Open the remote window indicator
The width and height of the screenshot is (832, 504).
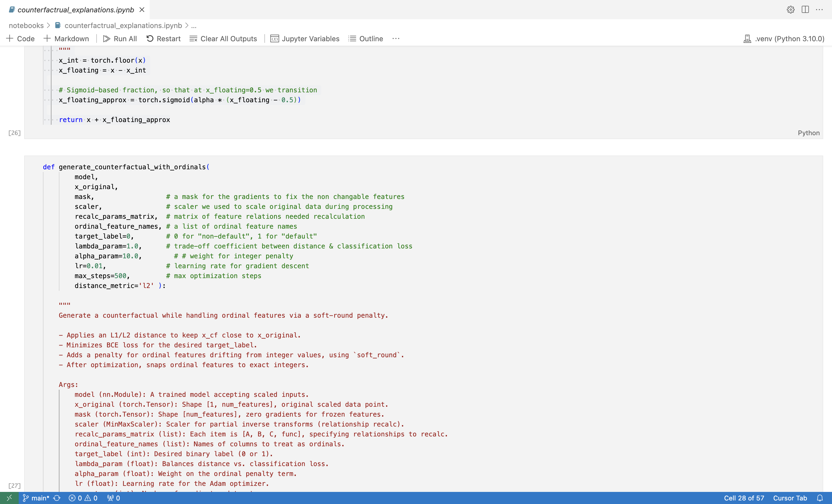[9, 498]
